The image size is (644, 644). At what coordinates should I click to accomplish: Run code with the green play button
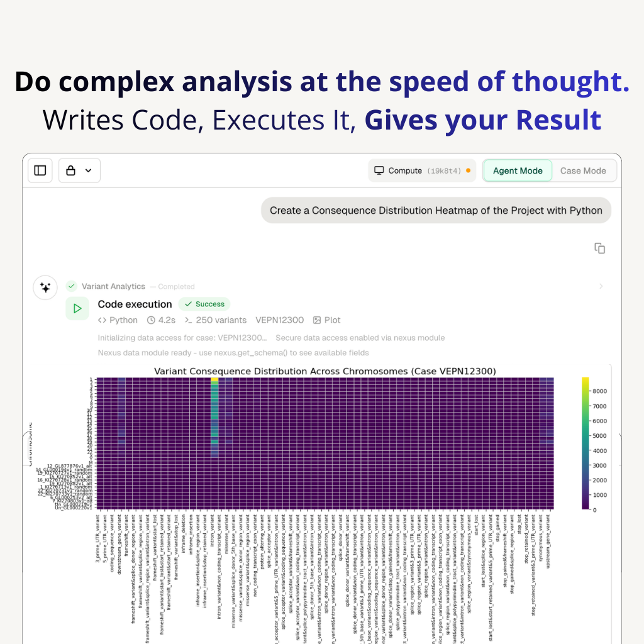pyautogui.click(x=77, y=308)
